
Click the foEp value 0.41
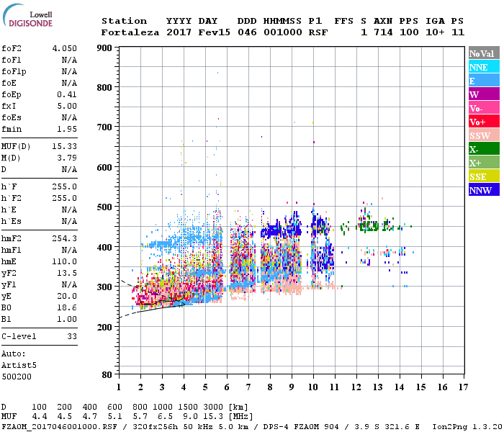67,94
